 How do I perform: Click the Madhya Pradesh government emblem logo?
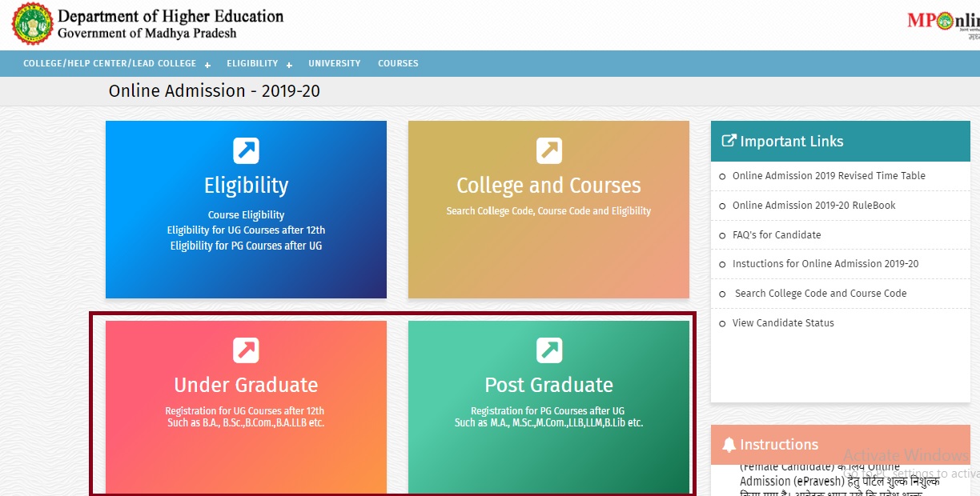(x=30, y=24)
